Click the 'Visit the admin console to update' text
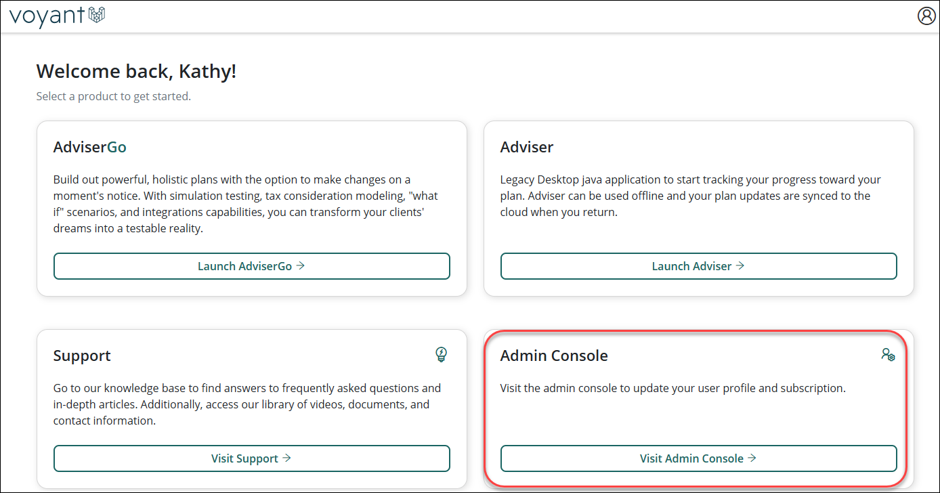940x493 pixels. point(673,388)
